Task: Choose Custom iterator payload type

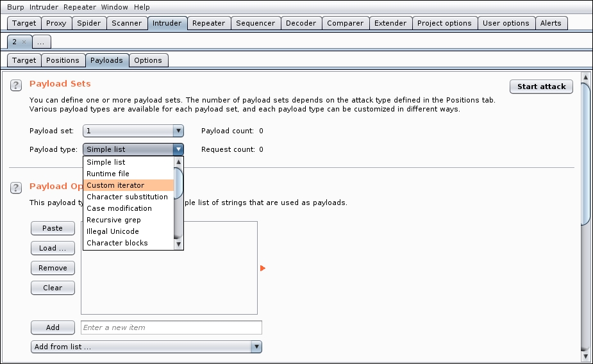Action: pos(115,185)
